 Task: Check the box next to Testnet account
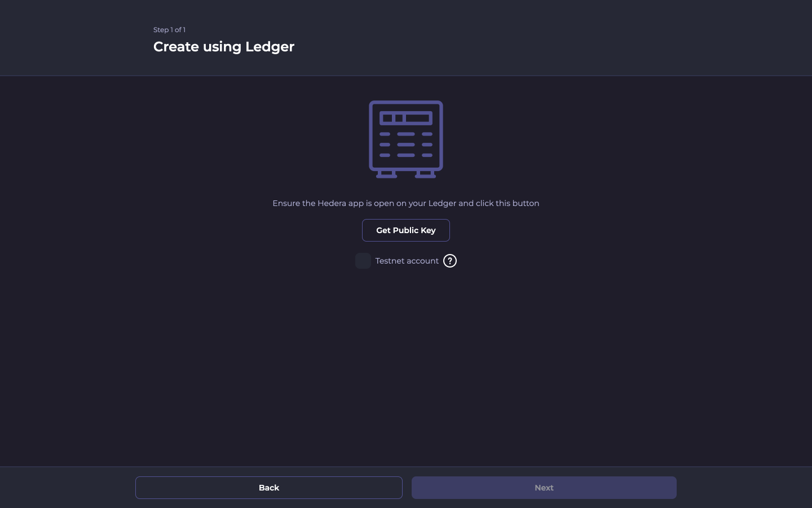click(363, 261)
